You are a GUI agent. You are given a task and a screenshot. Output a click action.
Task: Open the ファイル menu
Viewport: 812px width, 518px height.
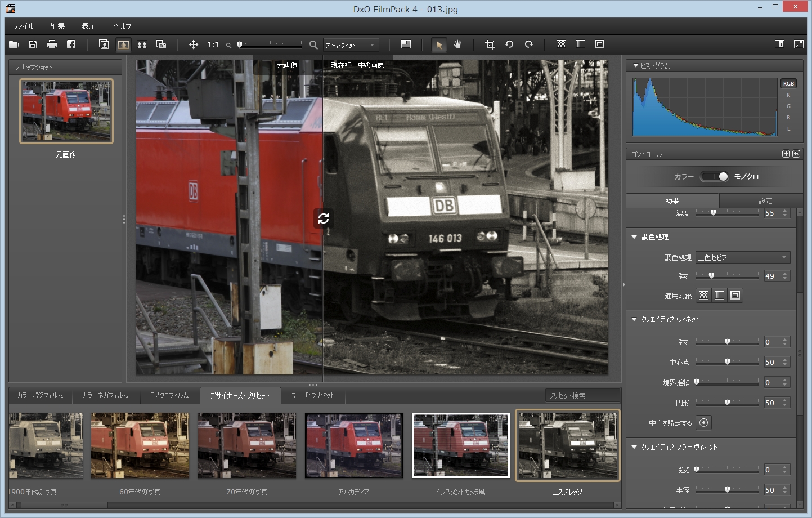[23, 26]
